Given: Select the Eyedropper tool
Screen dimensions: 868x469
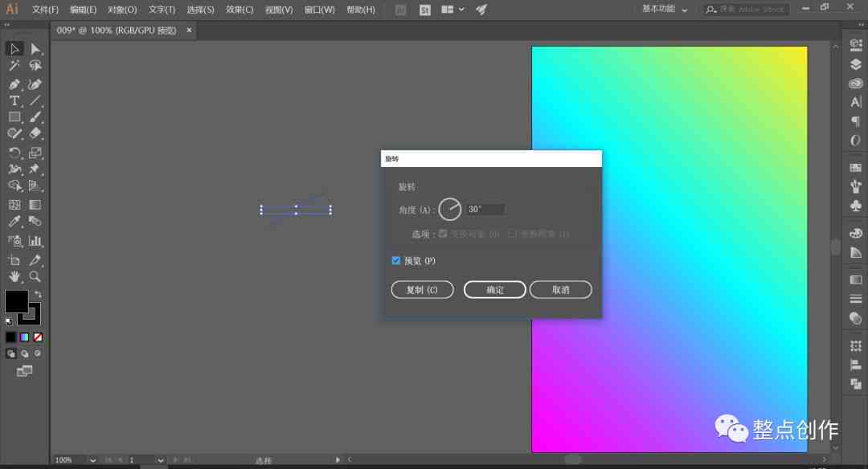Looking at the screenshot, I should (x=14, y=222).
